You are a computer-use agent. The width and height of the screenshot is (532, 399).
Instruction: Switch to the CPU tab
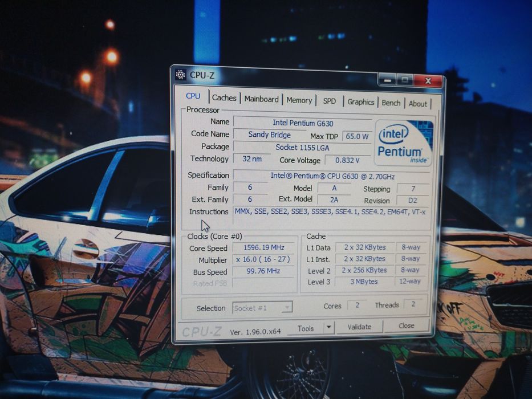click(193, 96)
